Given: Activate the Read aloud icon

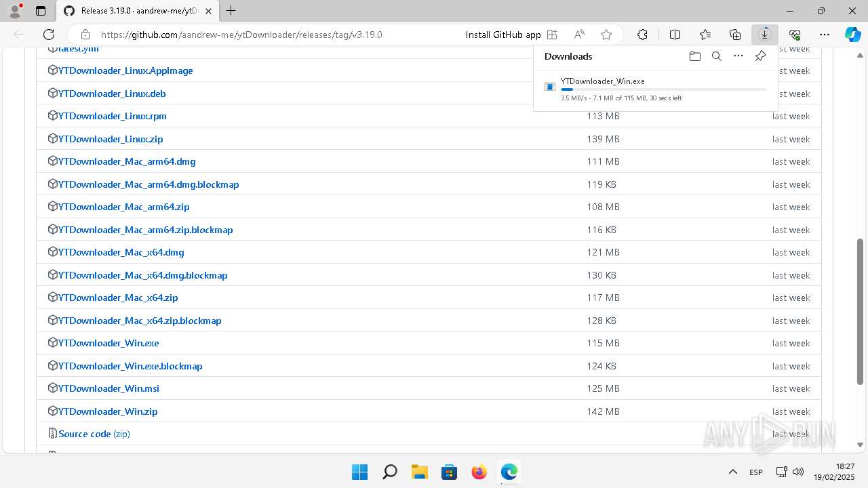Looking at the screenshot, I should pyautogui.click(x=579, y=35).
